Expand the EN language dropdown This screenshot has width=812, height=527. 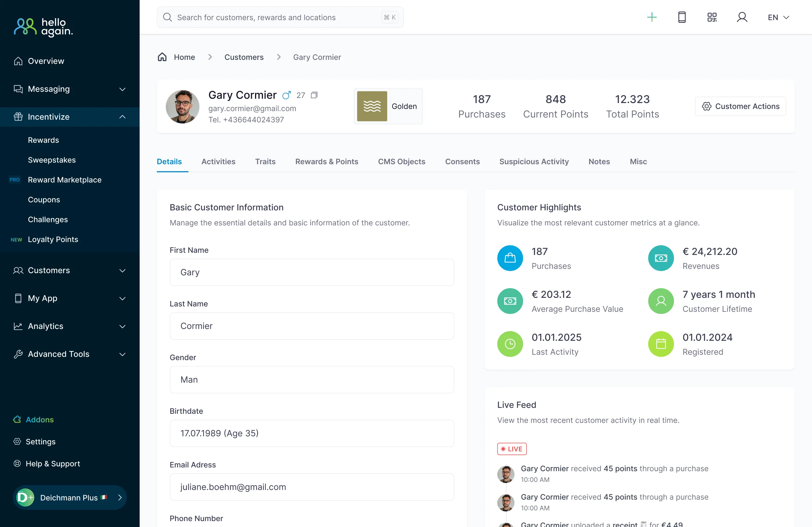[778, 17]
